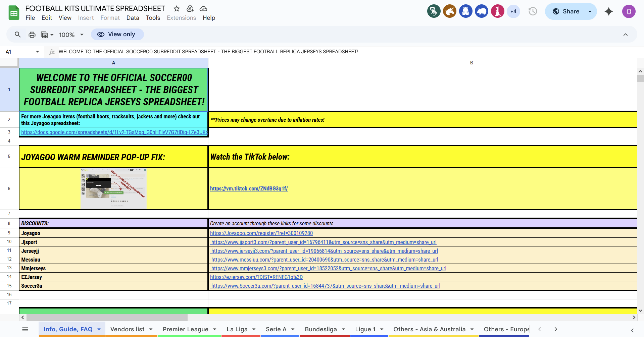644x337 pixels.
Task: Open the TikTok video link
Action: click(249, 188)
